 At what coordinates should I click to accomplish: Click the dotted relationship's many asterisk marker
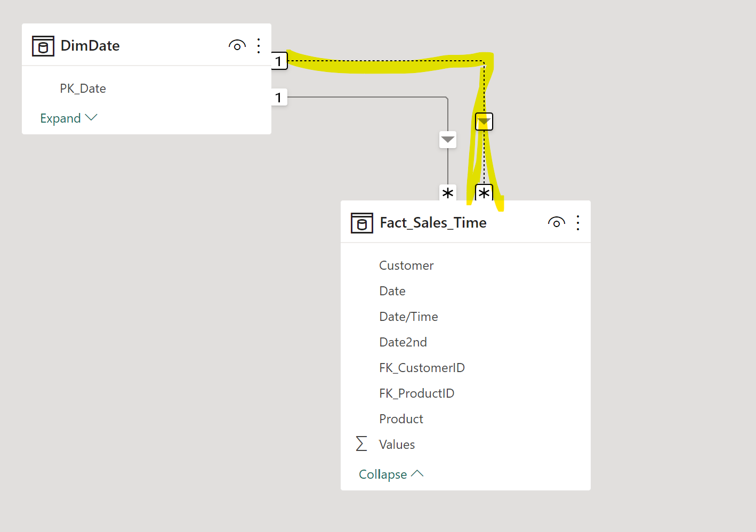click(484, 192)
